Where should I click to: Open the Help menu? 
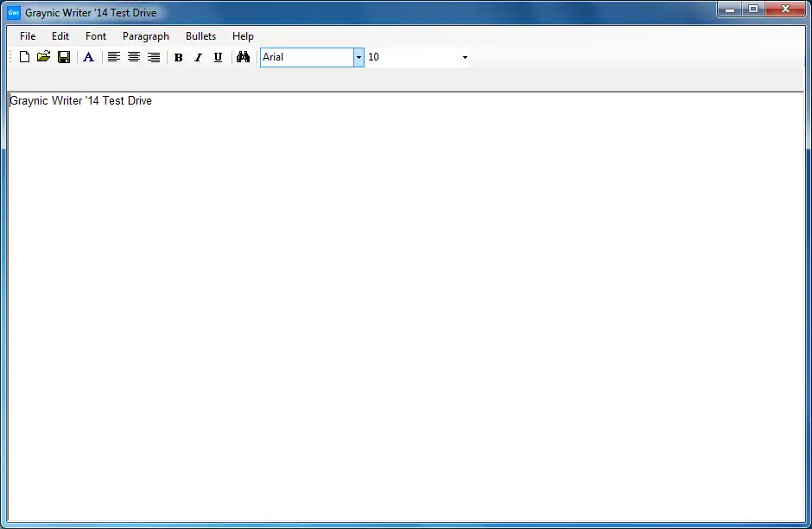[x=243, y=36]
